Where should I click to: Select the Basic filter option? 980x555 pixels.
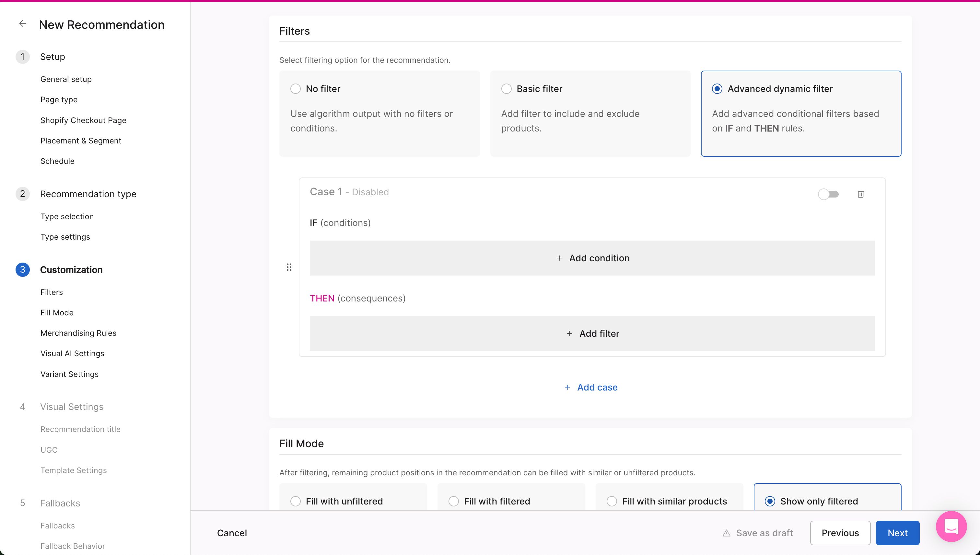click(x=507, y=88)
